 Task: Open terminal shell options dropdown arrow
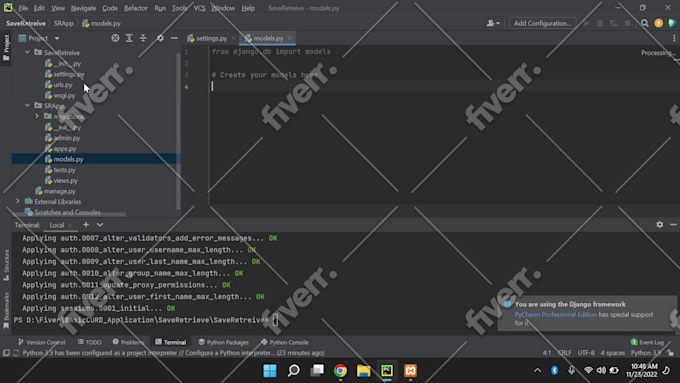click(100, 225)
